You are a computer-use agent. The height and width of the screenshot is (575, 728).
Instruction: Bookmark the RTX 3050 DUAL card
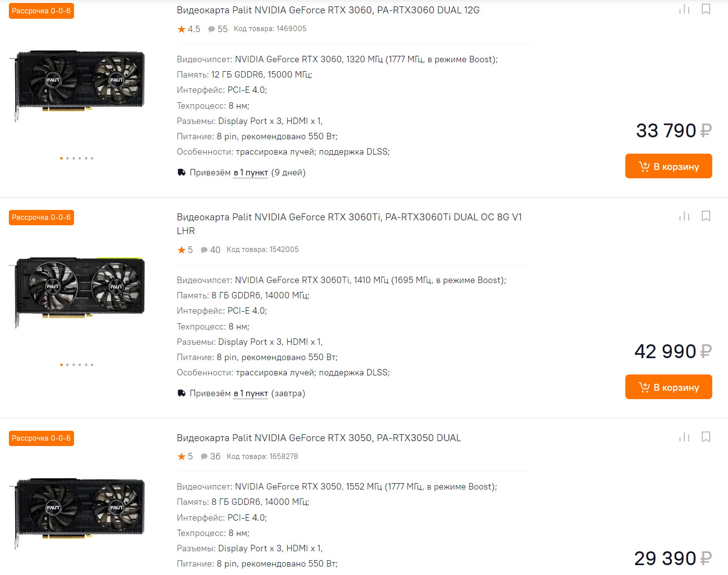[706, 437]
